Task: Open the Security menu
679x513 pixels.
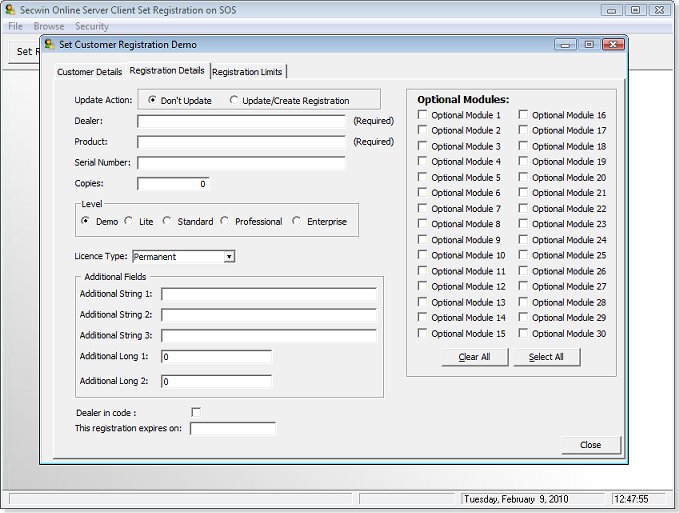Action: (92, 26)
